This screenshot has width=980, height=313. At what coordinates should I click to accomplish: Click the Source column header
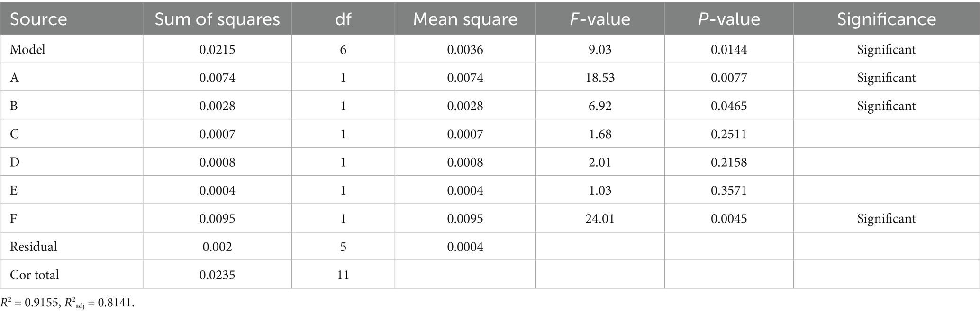coord(38,19)
